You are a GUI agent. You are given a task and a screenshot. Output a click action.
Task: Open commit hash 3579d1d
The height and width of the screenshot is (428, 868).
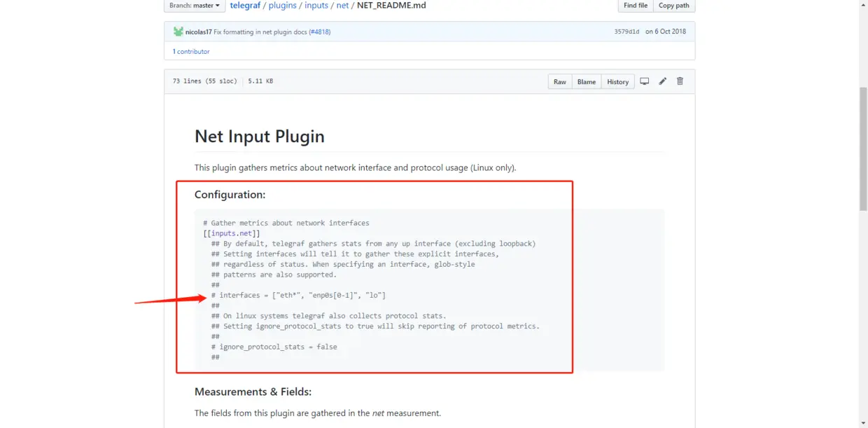(x=626, y=32)
